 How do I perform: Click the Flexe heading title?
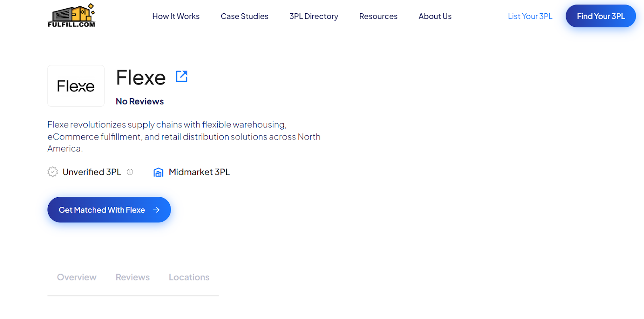point(141,77)
